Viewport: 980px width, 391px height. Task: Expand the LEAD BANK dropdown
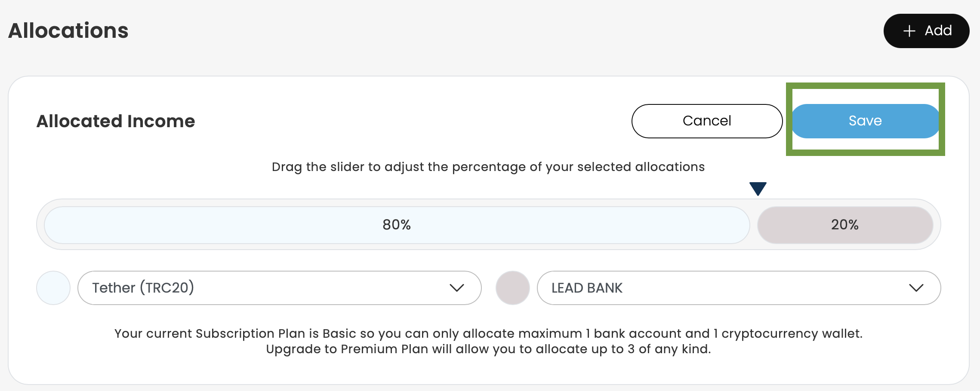[x=738, y=288]
